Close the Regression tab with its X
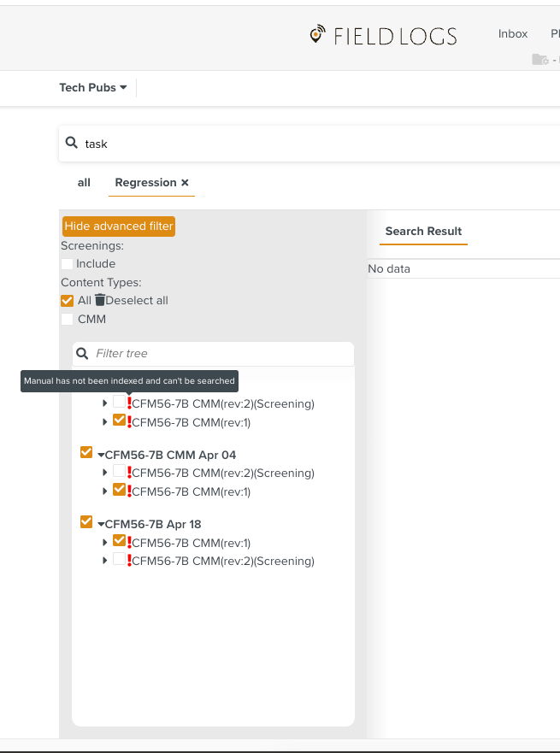 (x=185, y=183)
